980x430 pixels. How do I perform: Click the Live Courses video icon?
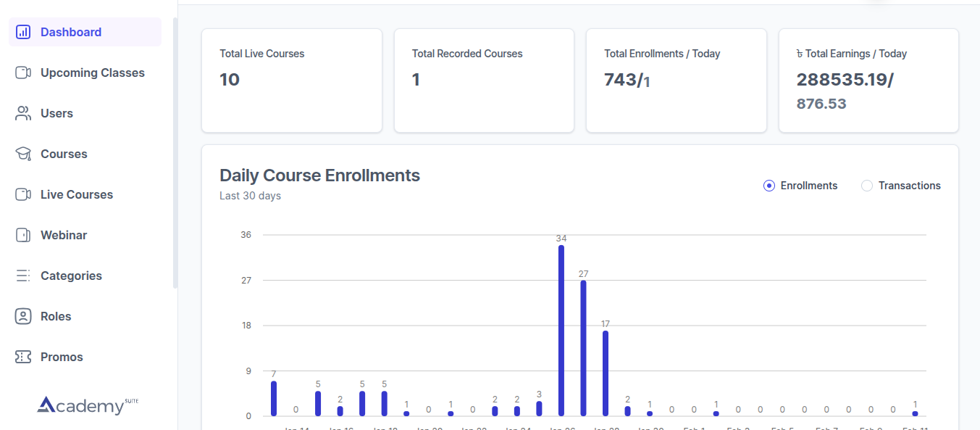(x=23, y=194)
